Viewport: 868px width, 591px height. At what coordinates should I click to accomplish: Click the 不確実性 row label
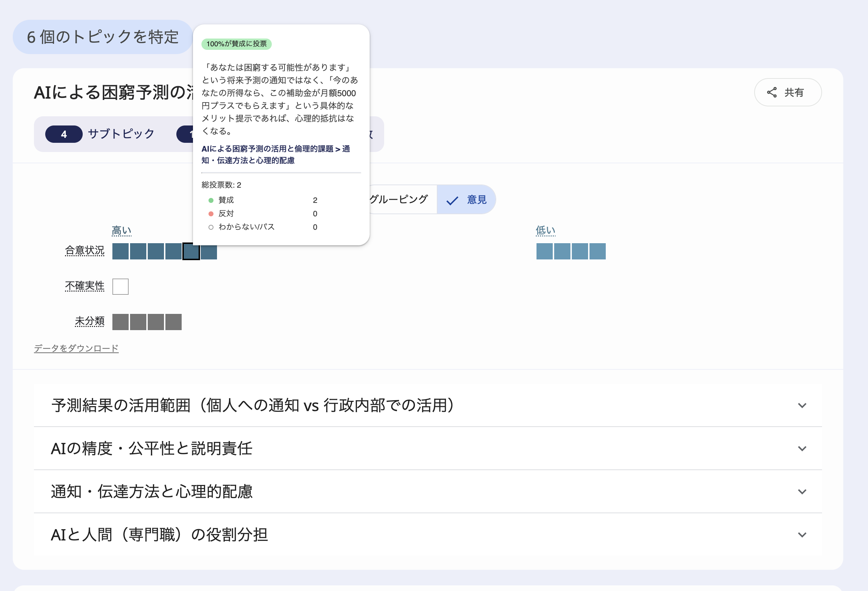click(85, 286)
